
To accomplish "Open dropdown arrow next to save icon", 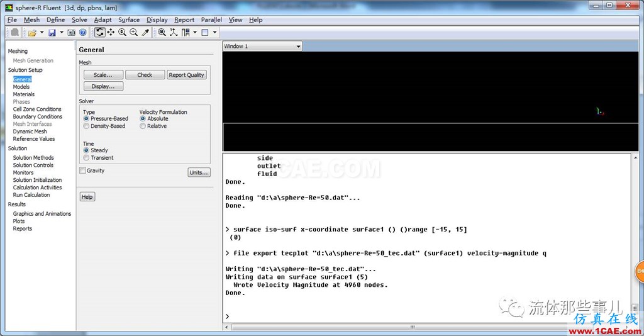I will (x=62, y=33).
